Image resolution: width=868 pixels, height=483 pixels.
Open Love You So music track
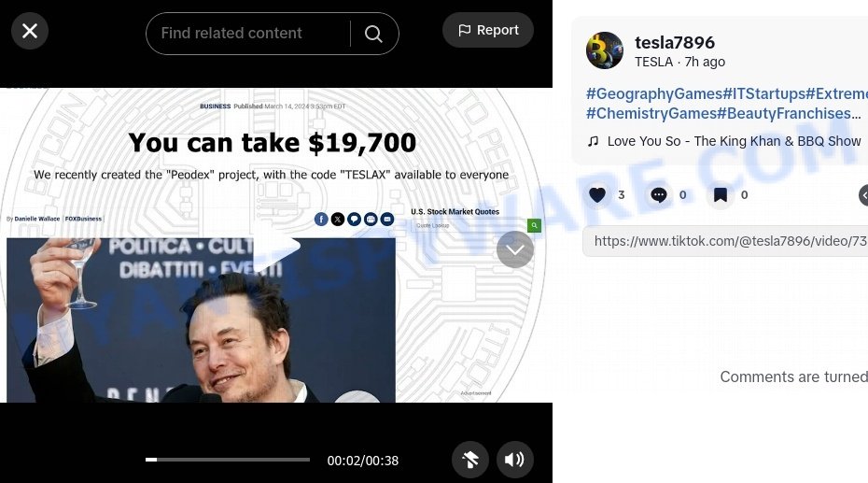point(734,141)
